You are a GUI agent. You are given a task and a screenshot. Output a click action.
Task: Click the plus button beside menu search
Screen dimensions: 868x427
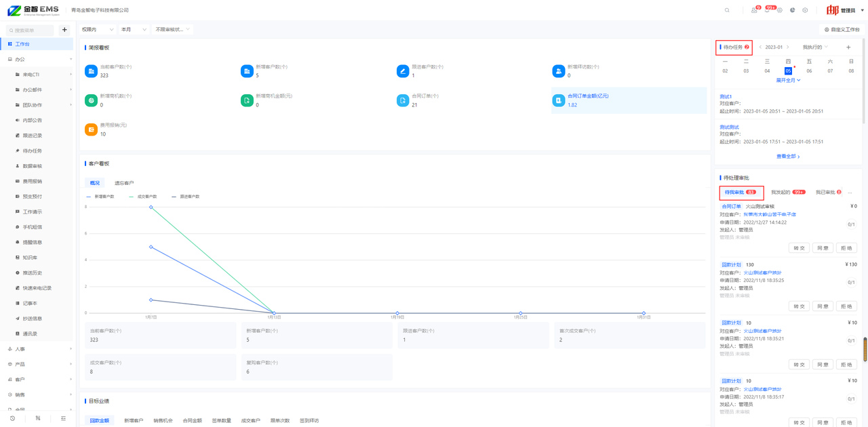click(x=64, y=30)
